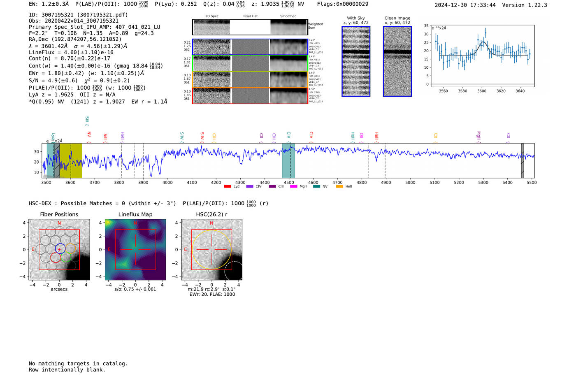The height and width of the screenshot is (392, 576).
Task: Click the MgII line label above spectrum
Action: pyautogui.click(x=478, y=137)
